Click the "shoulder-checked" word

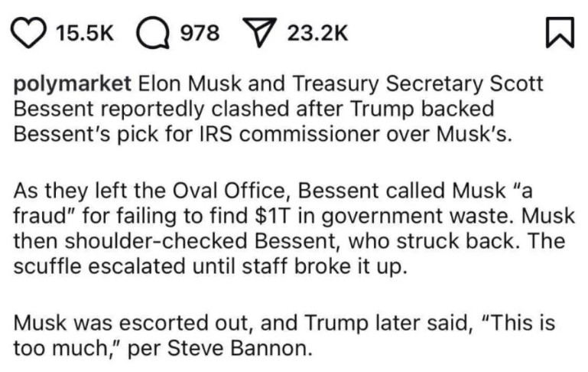click(x=156, y=241)
